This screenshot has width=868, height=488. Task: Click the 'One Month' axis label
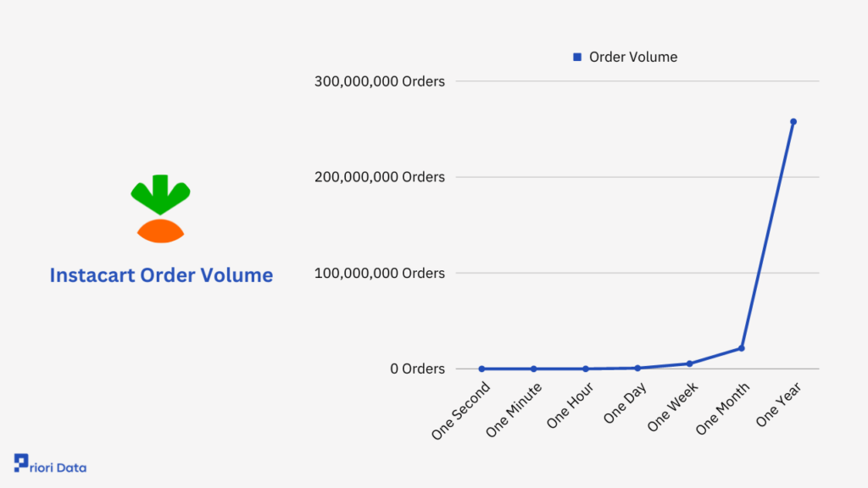coord(723,409)
